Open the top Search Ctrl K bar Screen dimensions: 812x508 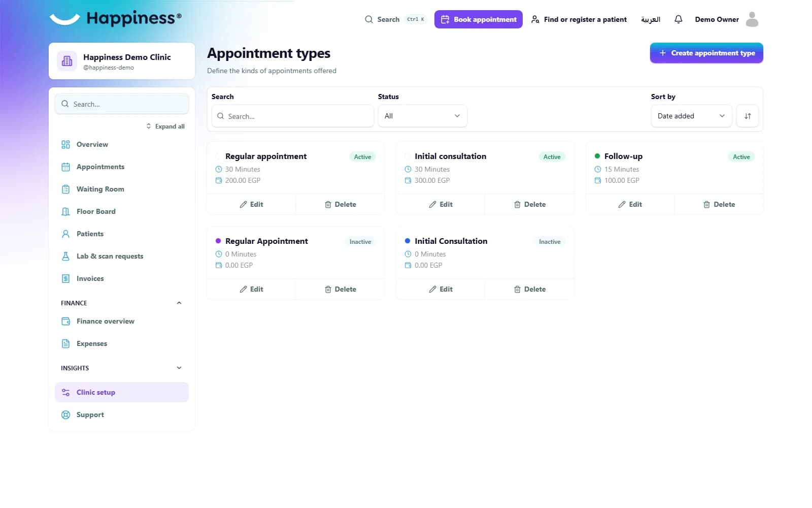tap(395, 19)
